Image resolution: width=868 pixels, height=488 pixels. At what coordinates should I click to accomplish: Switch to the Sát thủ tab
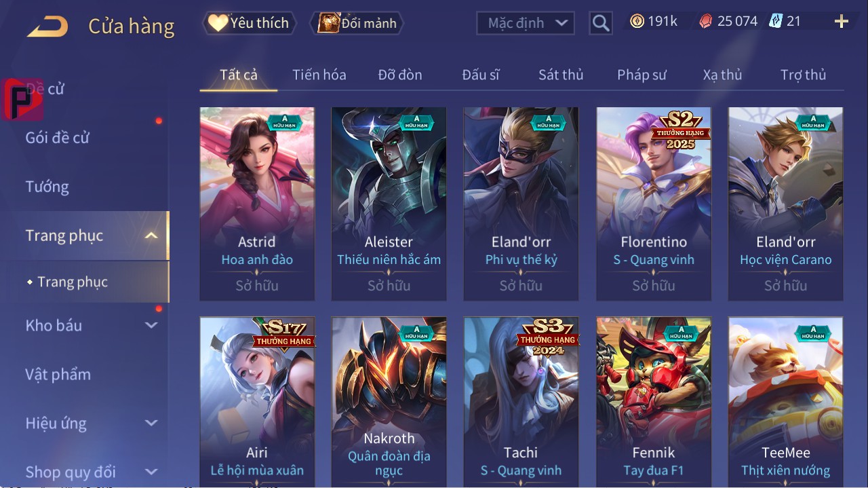(x=561, y=75)
